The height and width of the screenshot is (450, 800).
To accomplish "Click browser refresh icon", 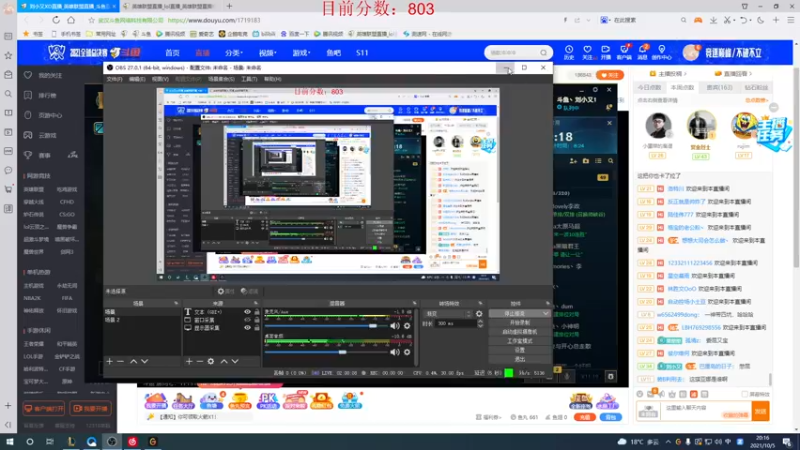I will click(56, 20).
